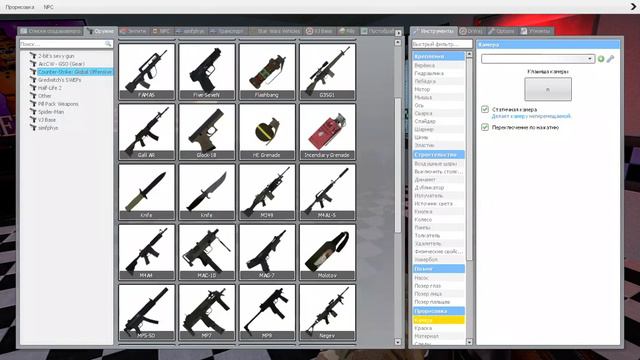Open the Options tab in the right panel

click(x=502, y=31)
